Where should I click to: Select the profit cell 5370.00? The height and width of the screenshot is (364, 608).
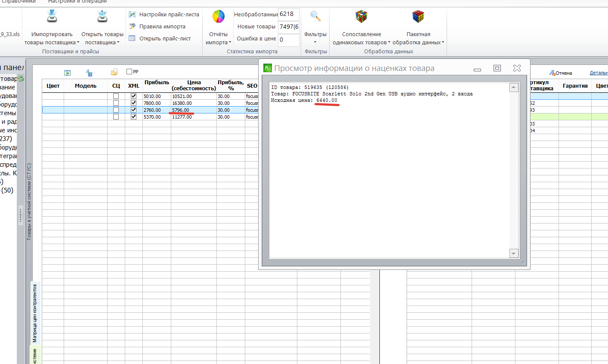[157, 117]
